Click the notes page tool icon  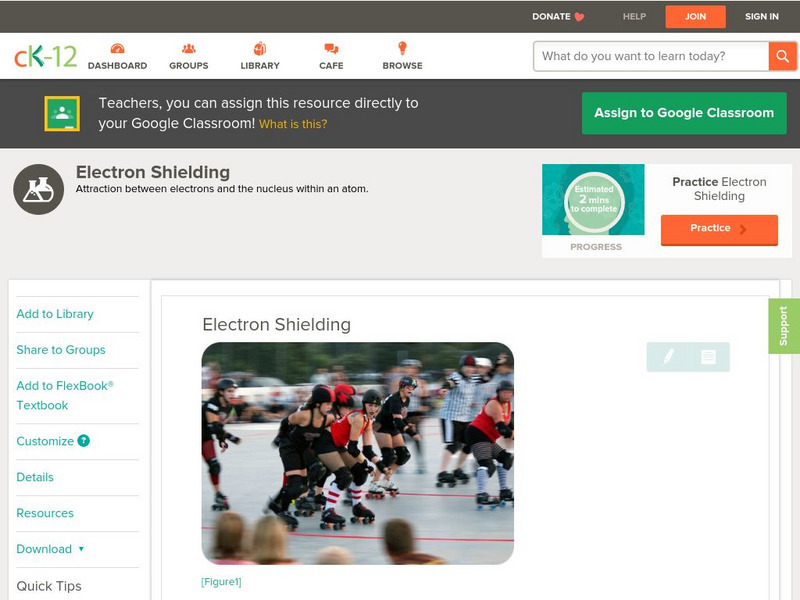click(x=708, y=357)
